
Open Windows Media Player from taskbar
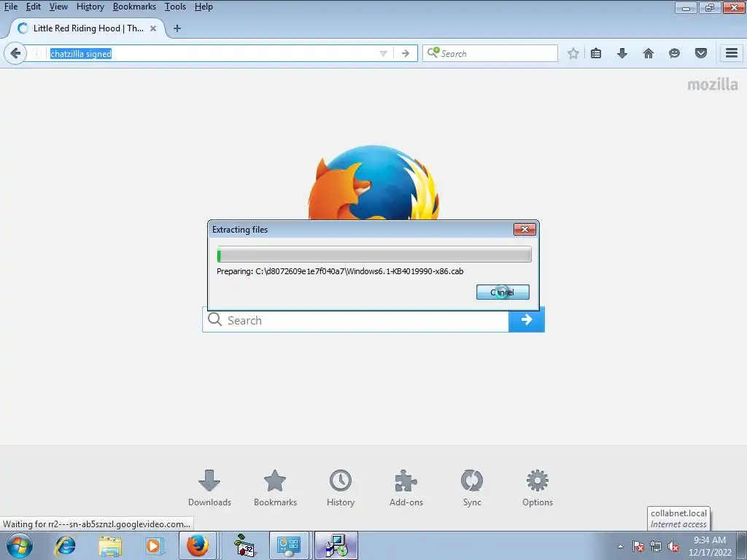click(x=153, y=545)
